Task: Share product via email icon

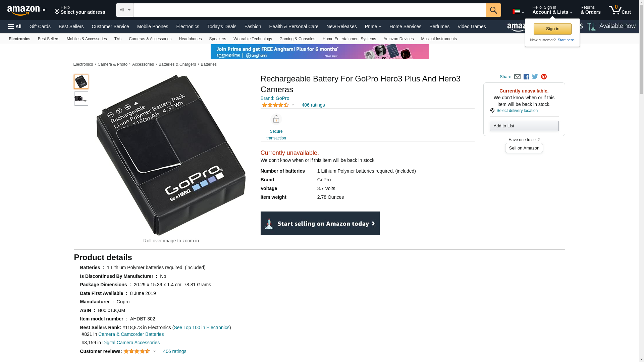Action: 517,77
